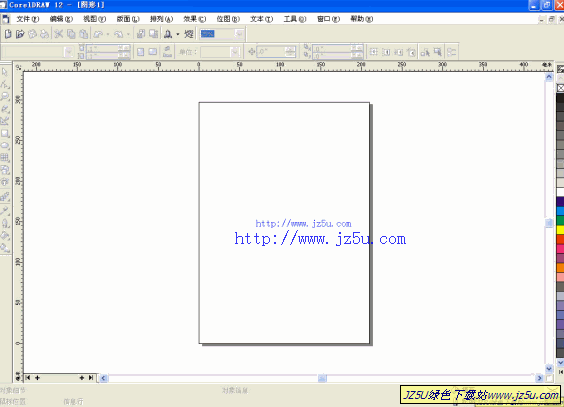Select the Text tool in the toolbox

click(5, 182)
